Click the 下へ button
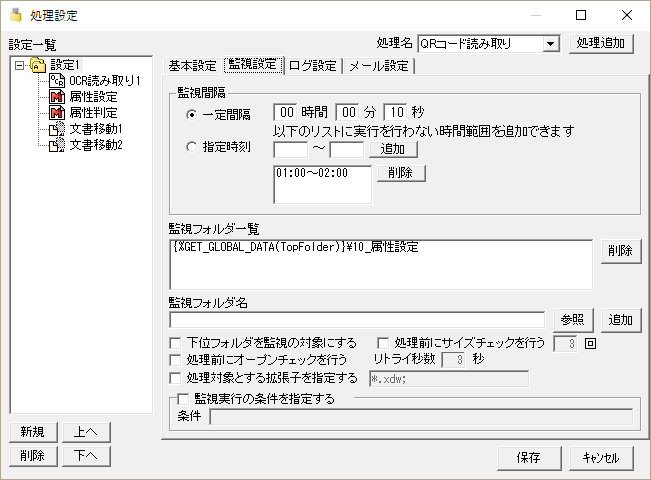Image resolution: width=651 pixels, height=480 pixels. pyautogui.click(x=86, y=456)
